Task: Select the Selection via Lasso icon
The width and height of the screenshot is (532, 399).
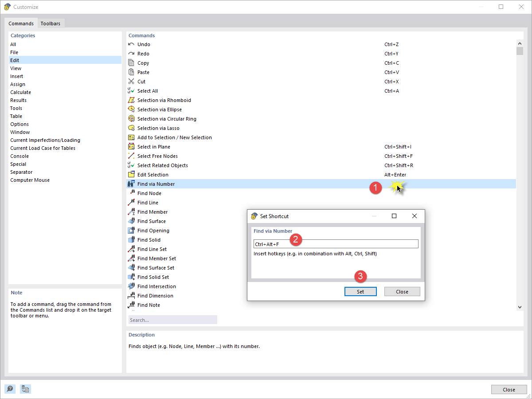Action: pos(131,128)
